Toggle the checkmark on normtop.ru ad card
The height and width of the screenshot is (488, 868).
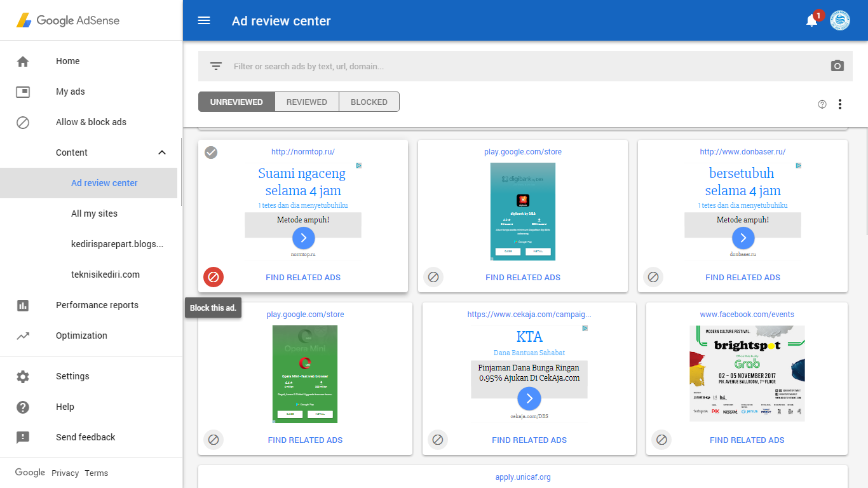click(211, 152)
